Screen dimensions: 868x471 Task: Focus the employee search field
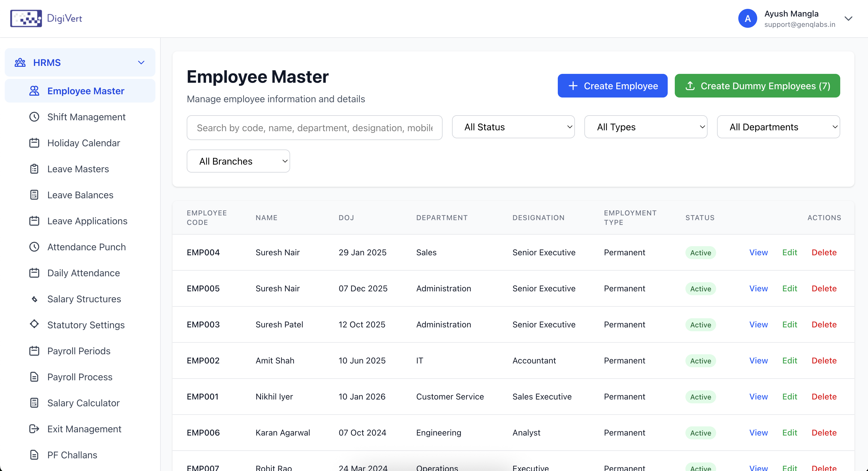click(314, 128)
